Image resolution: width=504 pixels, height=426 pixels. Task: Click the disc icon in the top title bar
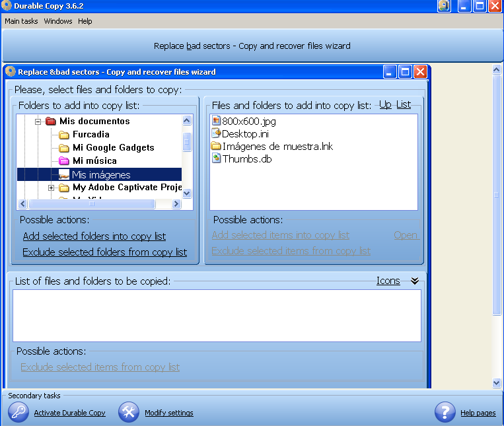point(444,6)
